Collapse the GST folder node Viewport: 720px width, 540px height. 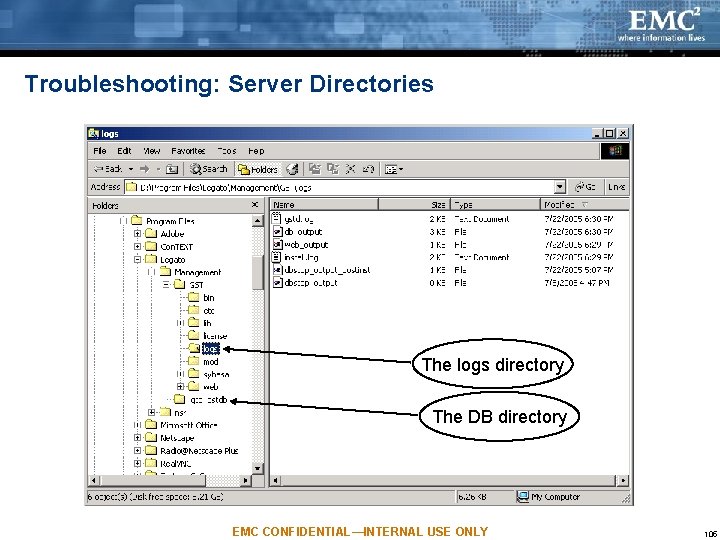pos(167,285)
